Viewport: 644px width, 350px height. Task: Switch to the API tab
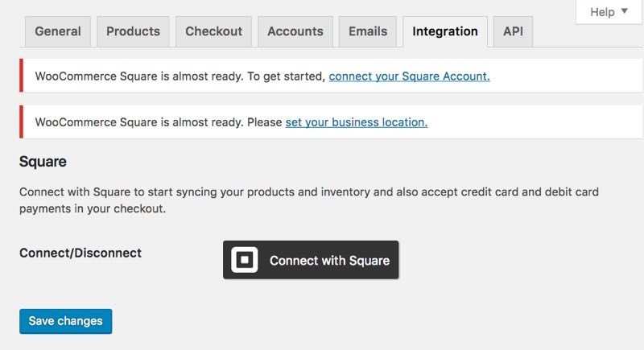point(513,31)
